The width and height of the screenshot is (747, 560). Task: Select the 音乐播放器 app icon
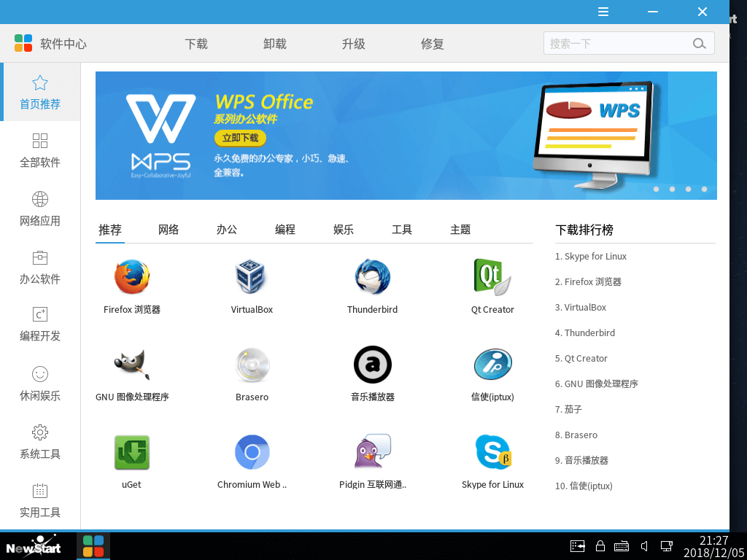pos(373,365)
